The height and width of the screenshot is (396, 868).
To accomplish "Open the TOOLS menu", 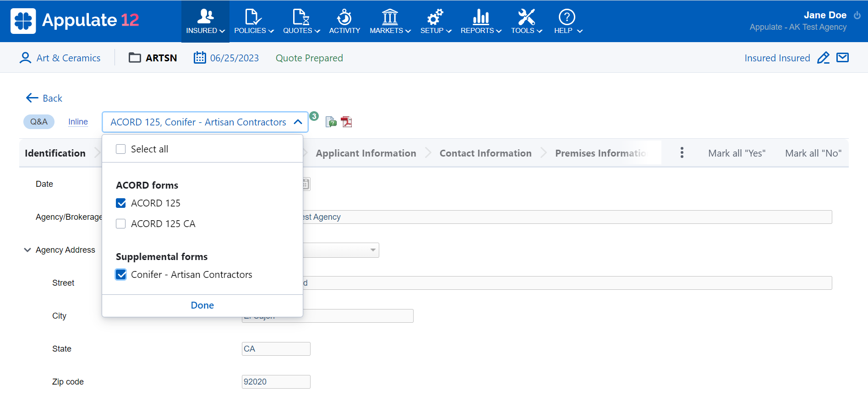I will click(x=527, y=22).
